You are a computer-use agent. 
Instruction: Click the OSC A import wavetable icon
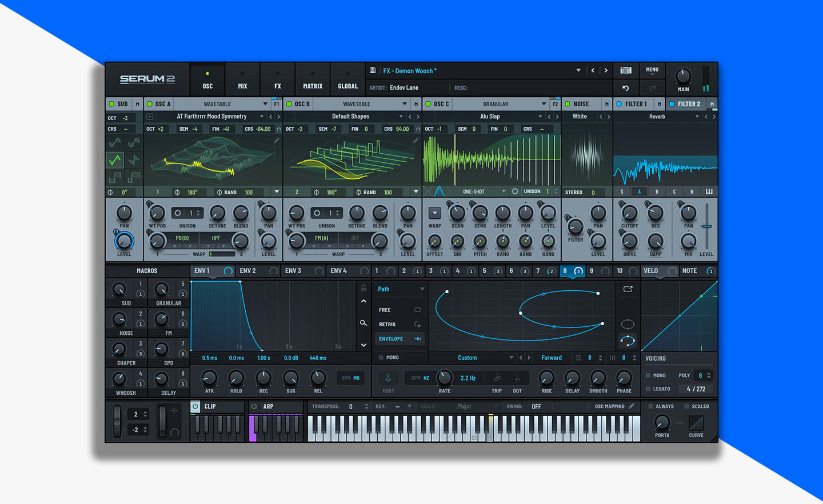click(150, 116)
